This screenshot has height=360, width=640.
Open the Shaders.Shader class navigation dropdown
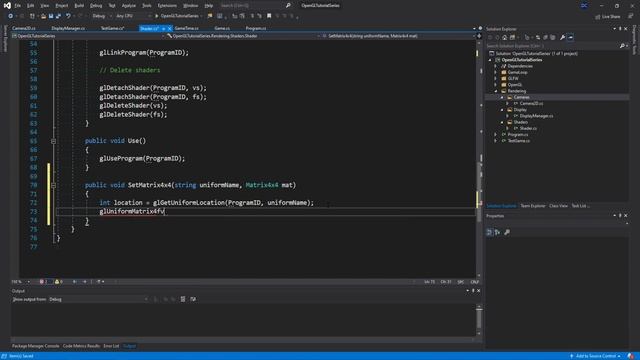pyautogui.click(x=244, y=36)
